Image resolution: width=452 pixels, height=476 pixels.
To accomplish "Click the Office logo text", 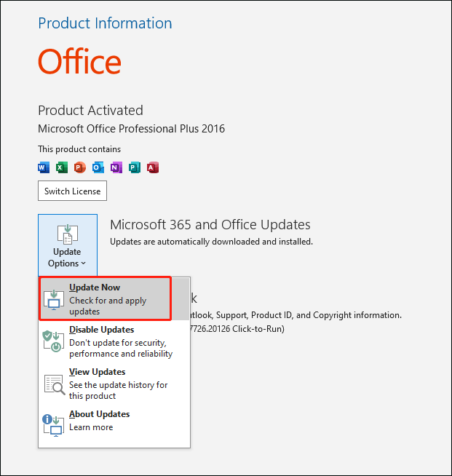I will click(79, 61).
